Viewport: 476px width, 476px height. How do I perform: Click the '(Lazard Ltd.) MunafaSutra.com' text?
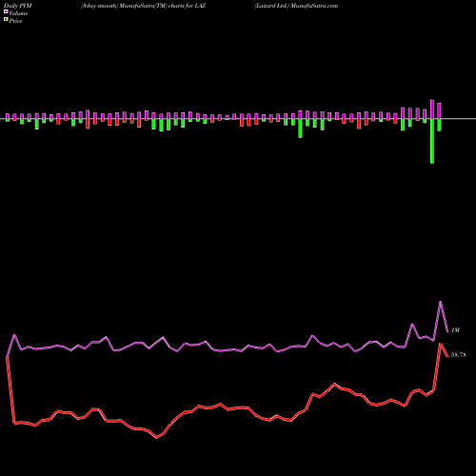coord(296,6)
